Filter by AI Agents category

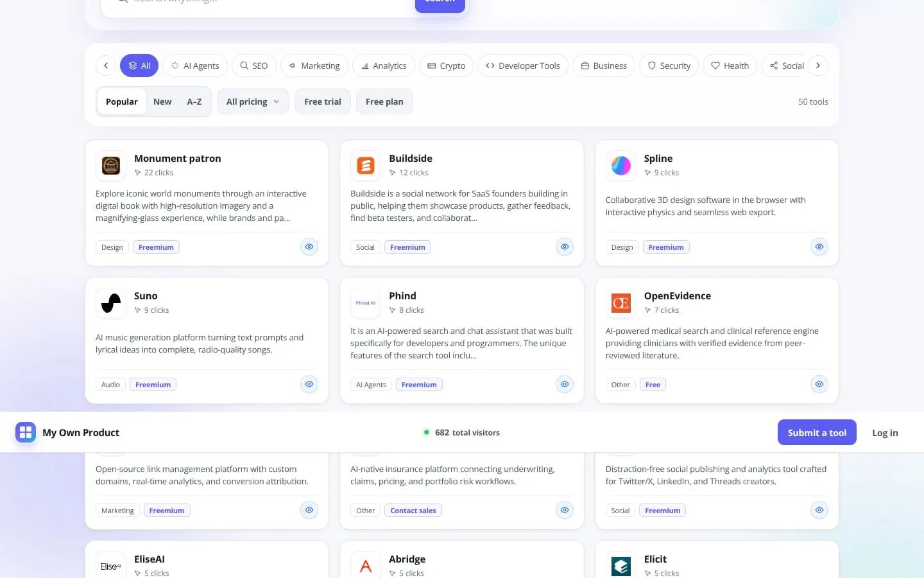pyautogui.click(x=195, y=66)
